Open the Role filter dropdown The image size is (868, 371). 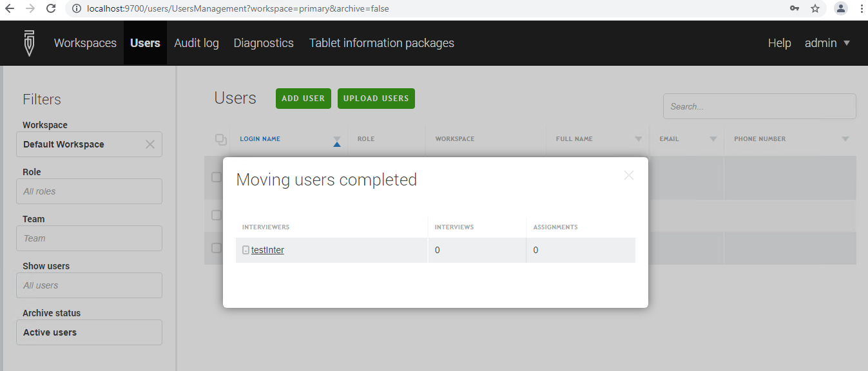click(x=89, y=191)
